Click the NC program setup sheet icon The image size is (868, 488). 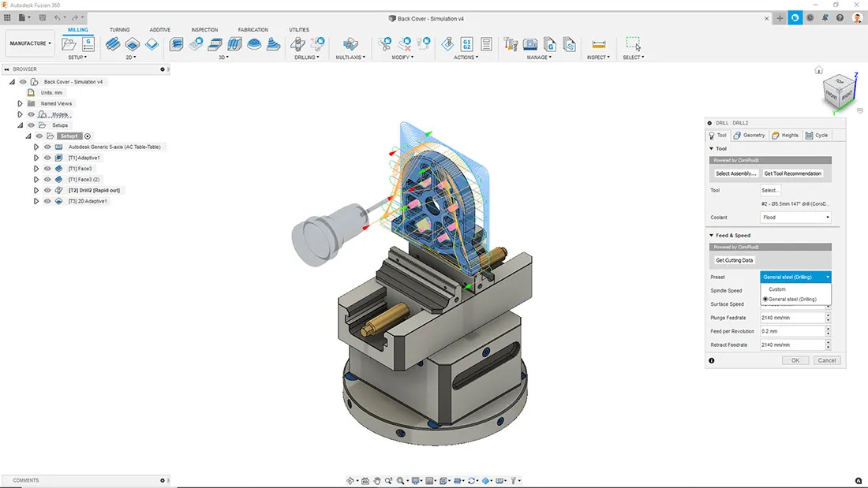pos(88,44)
